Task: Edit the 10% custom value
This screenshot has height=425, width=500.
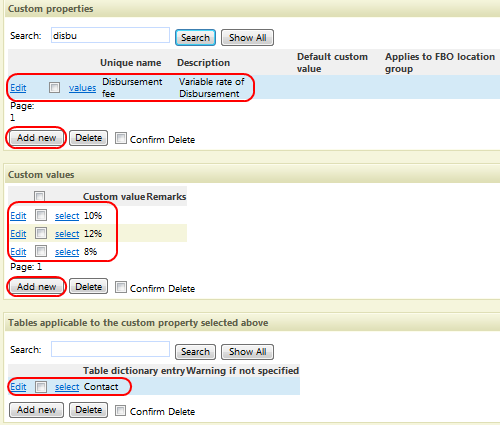Action: coord(18,216)
